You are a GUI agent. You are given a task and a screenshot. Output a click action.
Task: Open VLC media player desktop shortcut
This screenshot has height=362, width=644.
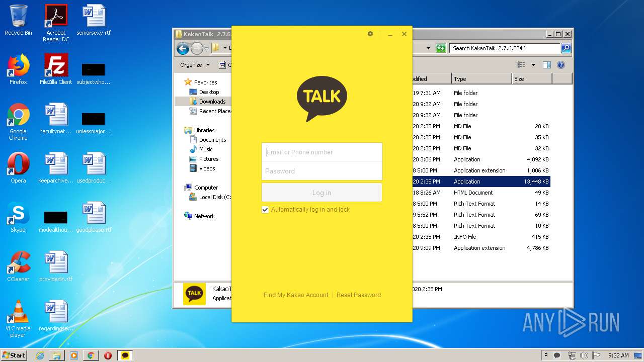pyautogui.click(x=18, y=319)
